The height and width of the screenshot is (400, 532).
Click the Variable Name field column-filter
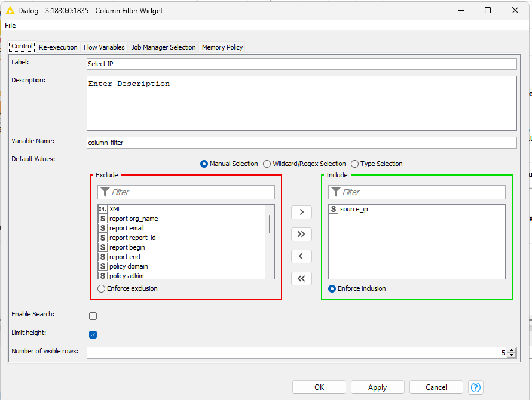coord(302,143)
